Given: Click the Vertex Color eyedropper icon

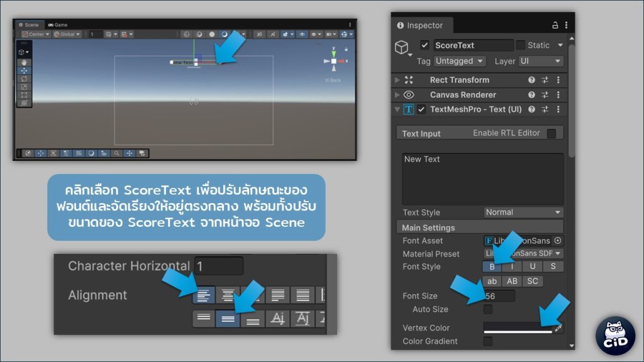Looking at the screenshot, I should 558,328.
